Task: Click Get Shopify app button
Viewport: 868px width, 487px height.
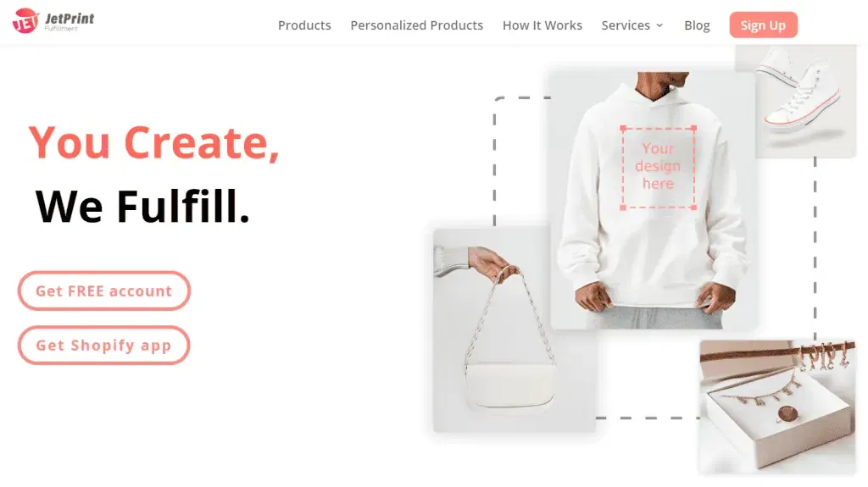Action: pyautogui.click(x=104, y=346)
